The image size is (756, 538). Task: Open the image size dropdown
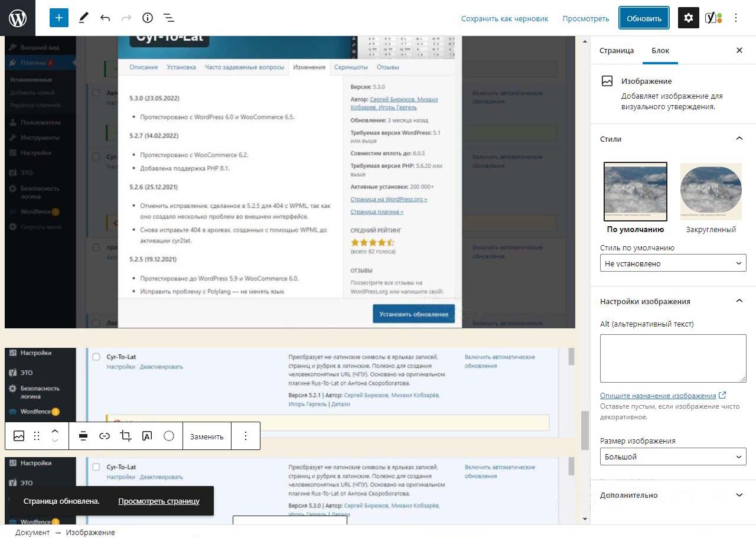673,457
